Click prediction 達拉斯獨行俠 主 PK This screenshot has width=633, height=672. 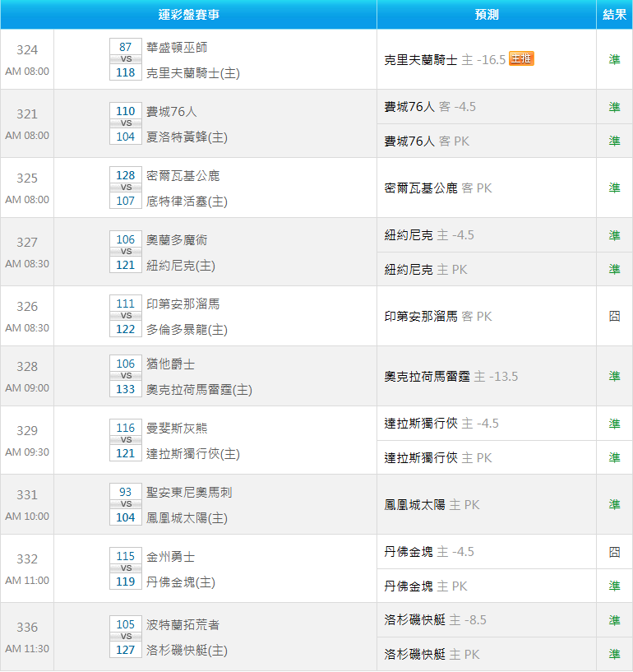438,458
